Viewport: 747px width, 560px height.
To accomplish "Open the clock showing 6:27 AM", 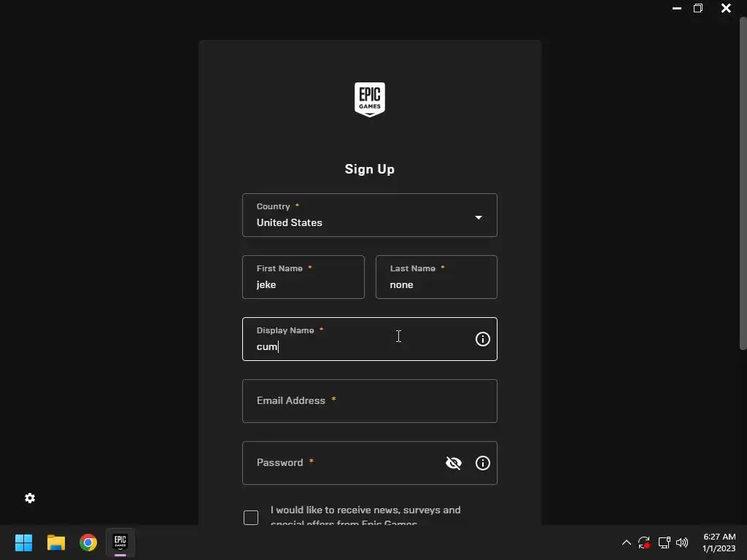I will (719, 542).
